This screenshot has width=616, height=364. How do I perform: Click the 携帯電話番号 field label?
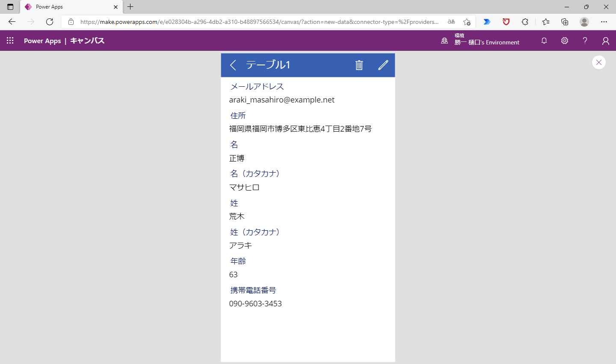point(253,291)
